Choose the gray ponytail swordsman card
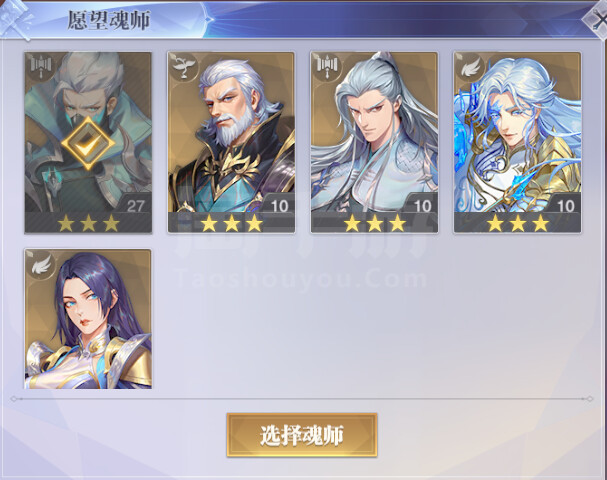 click(374, 142)
